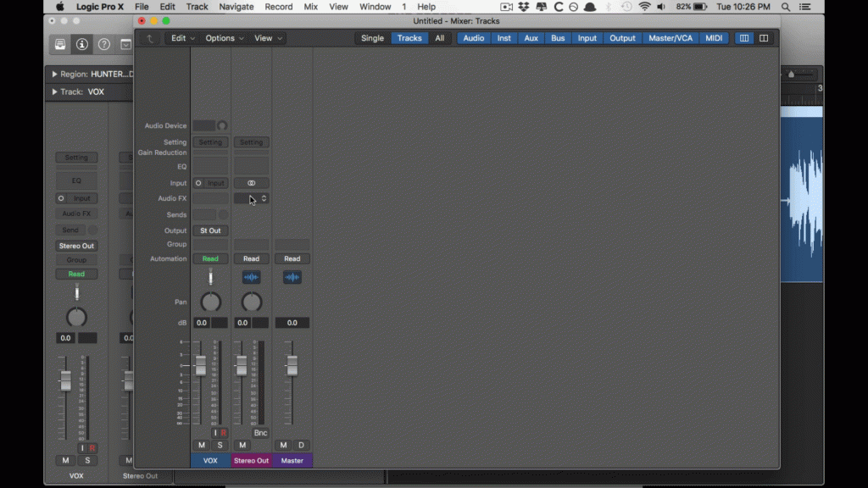Click the VOX input format circle icon
The height and width of the screenshot is (488, 868).
[198, 183]
